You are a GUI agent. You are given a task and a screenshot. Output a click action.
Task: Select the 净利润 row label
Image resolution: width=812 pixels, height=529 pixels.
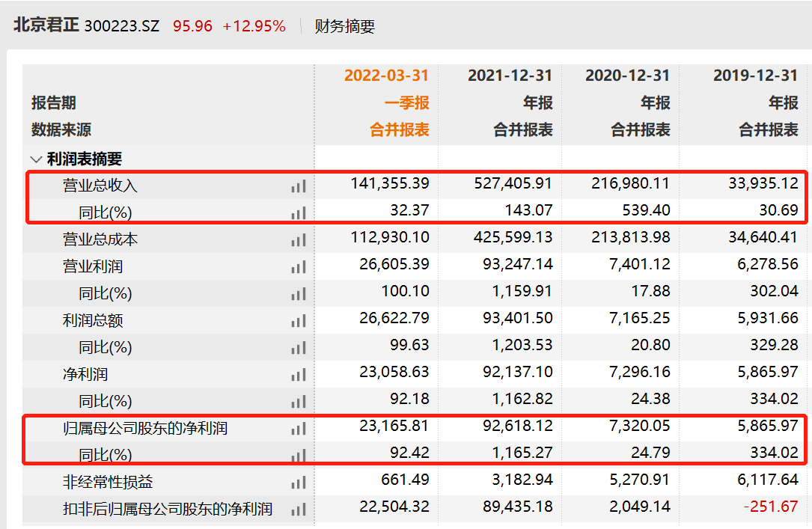click(85, 374)
